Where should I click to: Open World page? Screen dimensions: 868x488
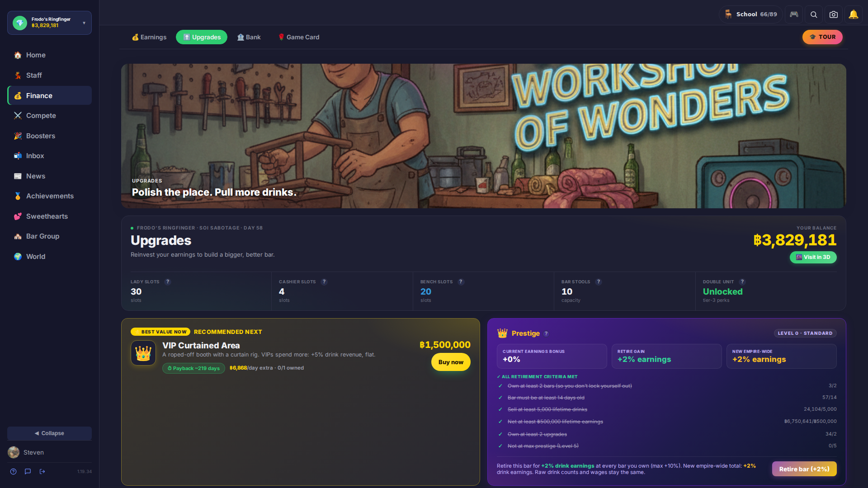[49, 256]
